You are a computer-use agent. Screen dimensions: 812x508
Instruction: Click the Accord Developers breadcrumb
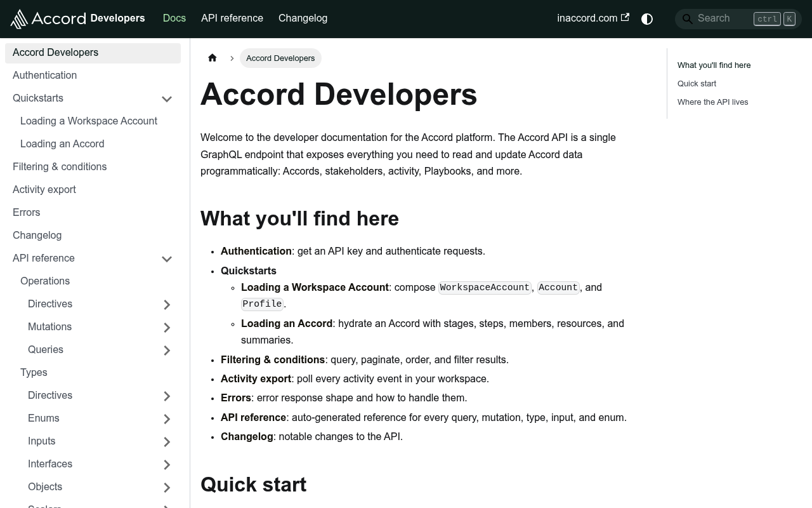[280, 58]
